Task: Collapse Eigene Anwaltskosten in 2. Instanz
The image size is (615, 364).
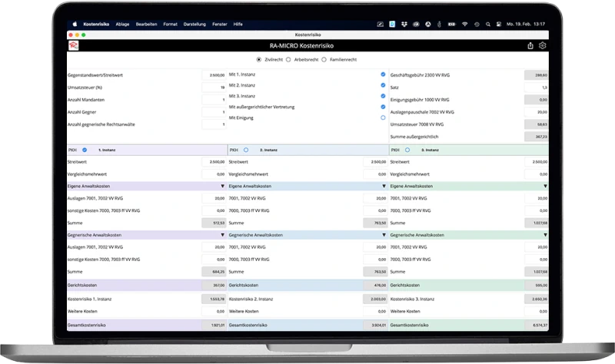Action: click(x=384, y=186)
